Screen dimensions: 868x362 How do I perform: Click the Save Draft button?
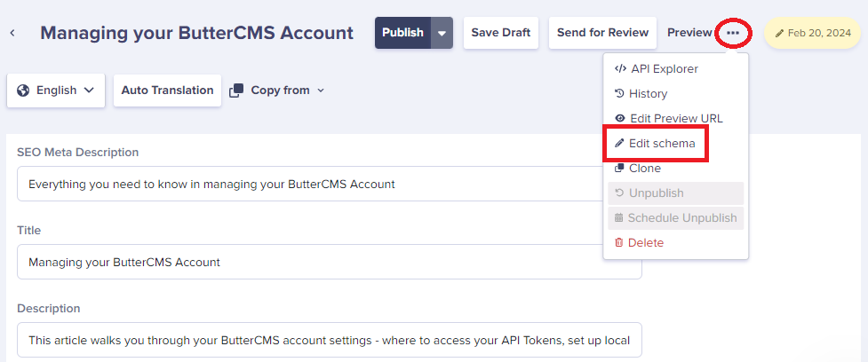pos(501,33)
